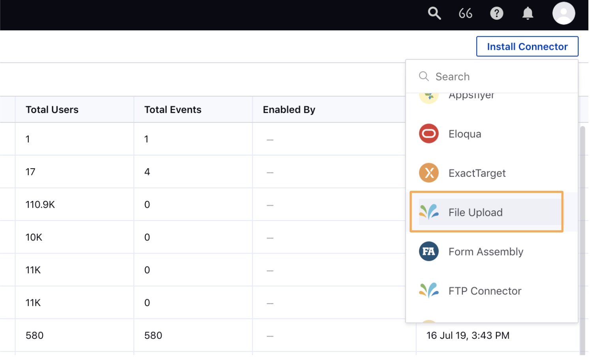
Task: Pick Form Assembly connector
Action: pyautogui.click(x=492, y=251)
